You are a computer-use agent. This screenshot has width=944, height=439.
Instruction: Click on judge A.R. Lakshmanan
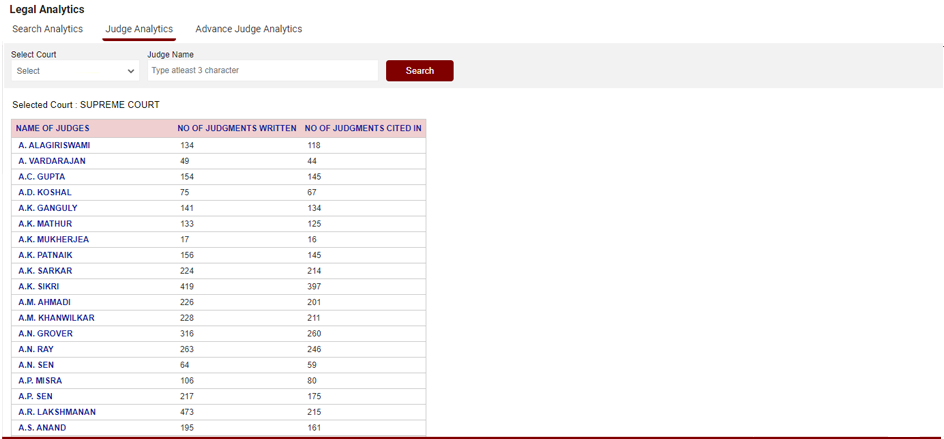(57, 412)
